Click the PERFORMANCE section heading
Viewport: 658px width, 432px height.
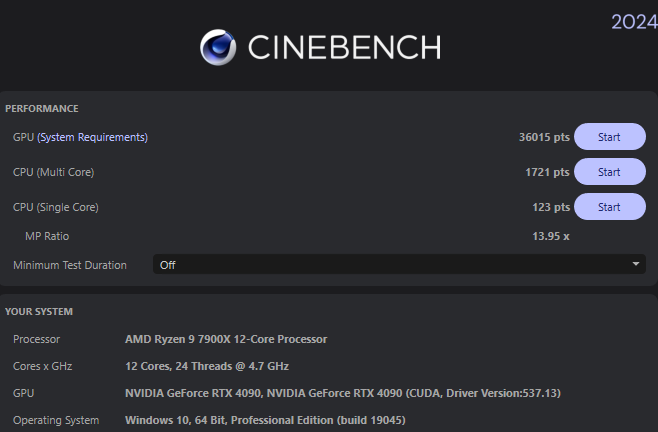pos(42,108)
